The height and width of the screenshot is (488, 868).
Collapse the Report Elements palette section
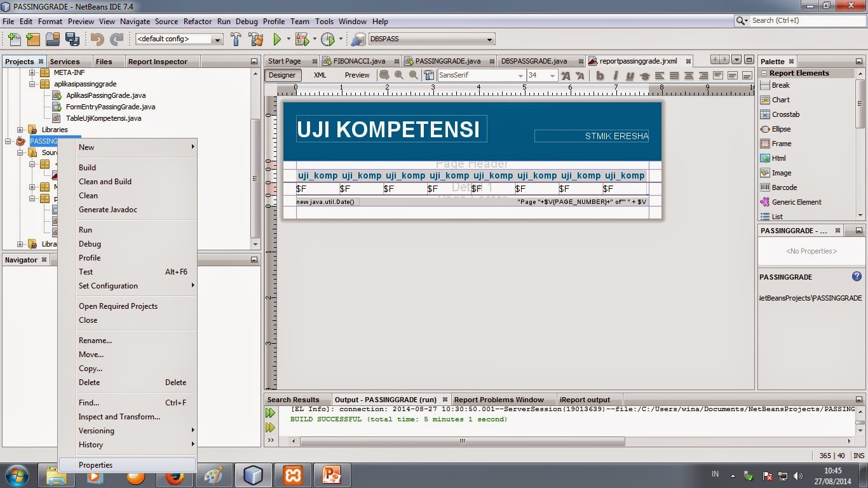click(x=764, y=73)
